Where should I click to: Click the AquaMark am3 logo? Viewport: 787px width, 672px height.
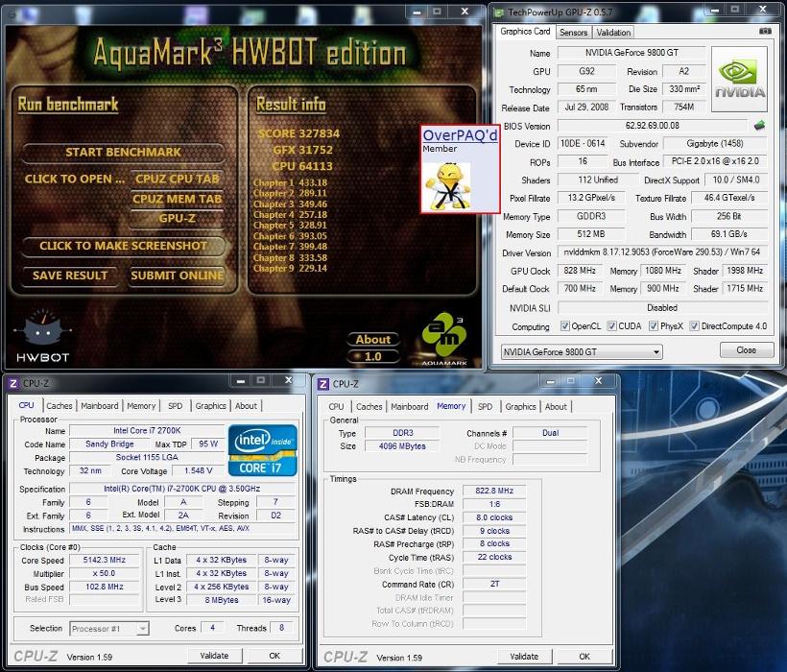[x=444, y=337]
